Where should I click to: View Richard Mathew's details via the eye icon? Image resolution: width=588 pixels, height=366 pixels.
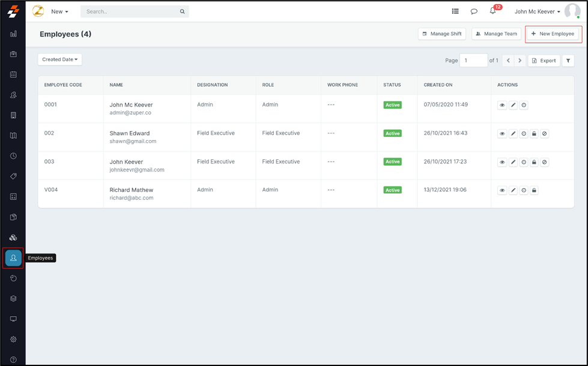coord(502,191)
